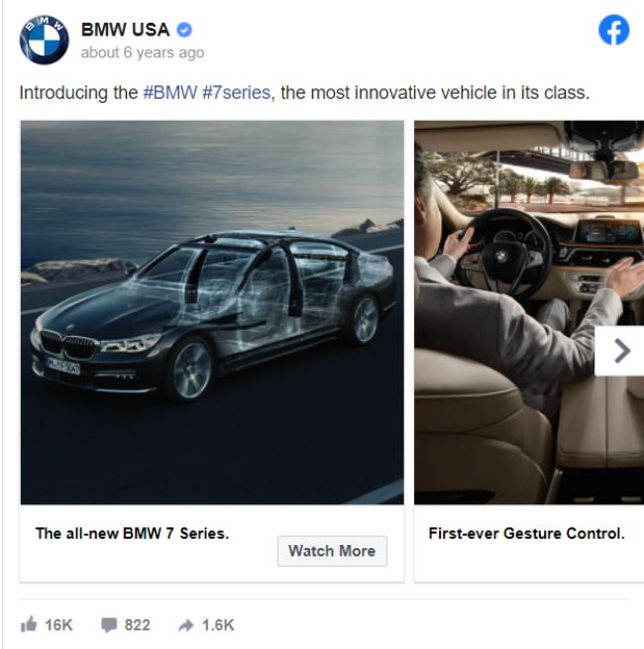Image resolution: width=644 pixels, height=649 pixels.
Task: Click the 1.6K shares count
Action: click(218, 625)
